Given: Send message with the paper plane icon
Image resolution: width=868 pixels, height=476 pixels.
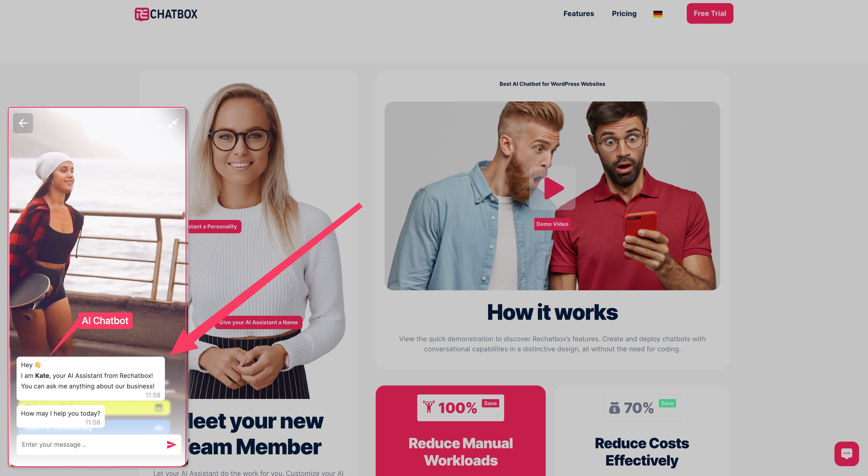Looking at the screenshot, I should 171,445.
